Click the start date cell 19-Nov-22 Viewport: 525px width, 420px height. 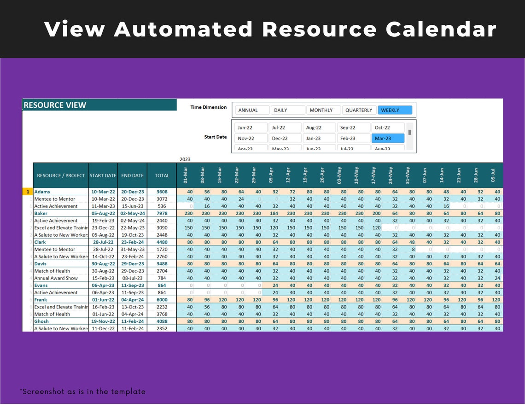[x=103, y=321]
